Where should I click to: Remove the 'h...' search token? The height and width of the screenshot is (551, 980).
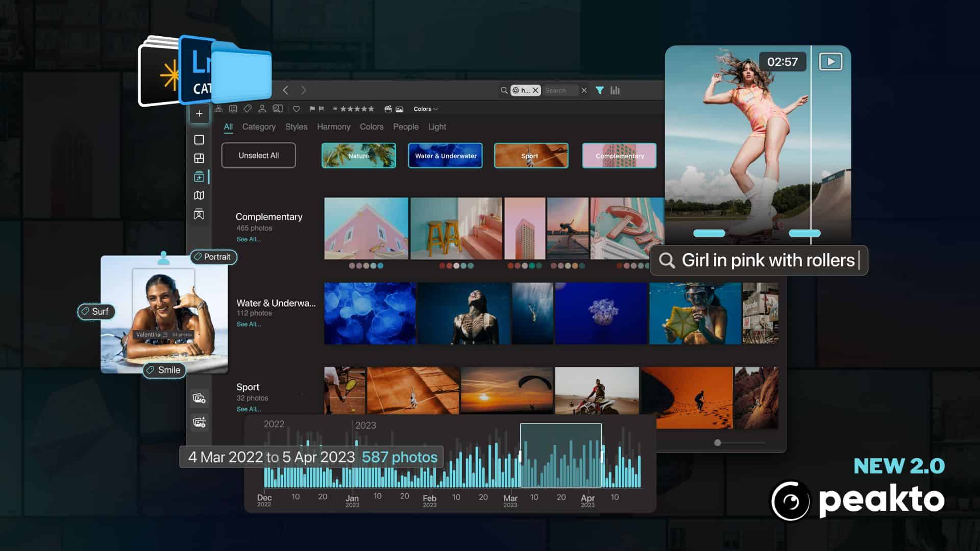[535, 90]
